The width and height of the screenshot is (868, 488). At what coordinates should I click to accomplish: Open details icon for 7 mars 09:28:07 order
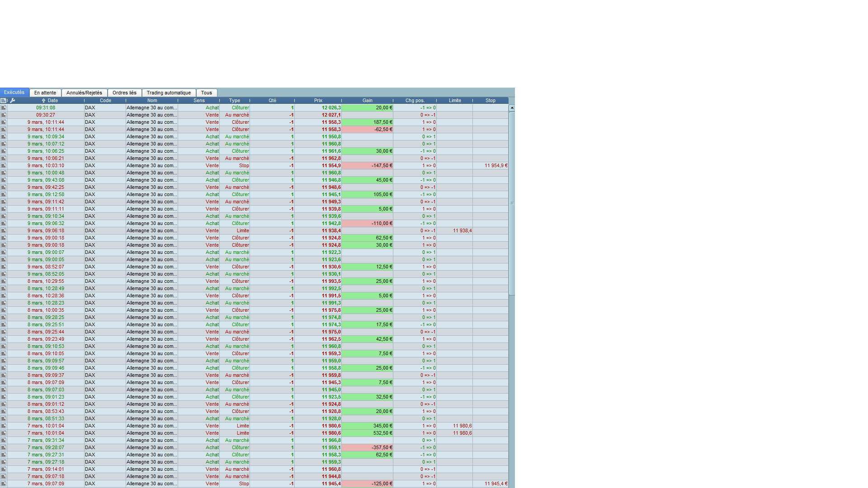(x=3, y=448)
